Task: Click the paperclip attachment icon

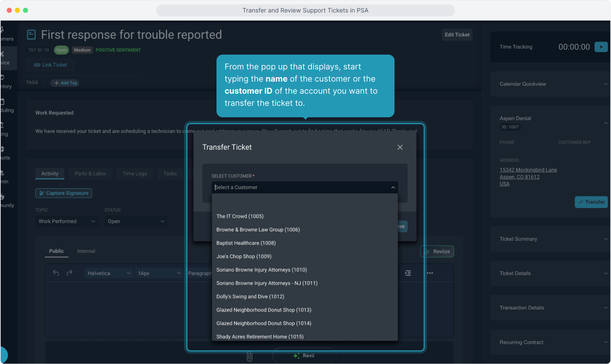Action: (250, 356)
